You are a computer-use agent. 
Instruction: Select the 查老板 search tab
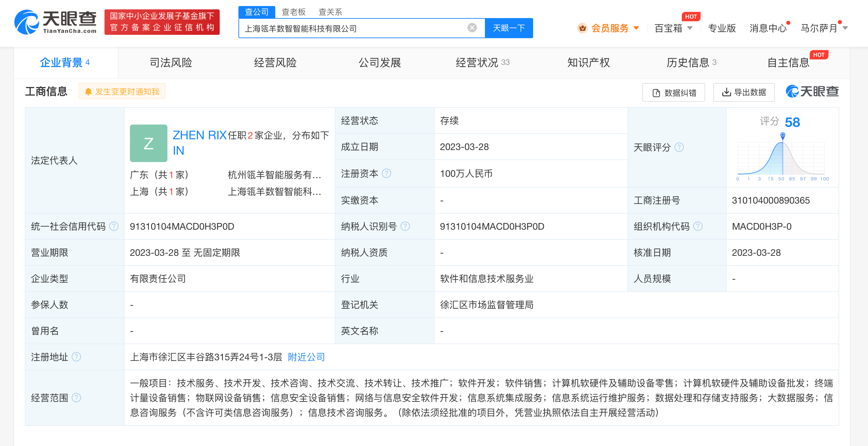293,12
